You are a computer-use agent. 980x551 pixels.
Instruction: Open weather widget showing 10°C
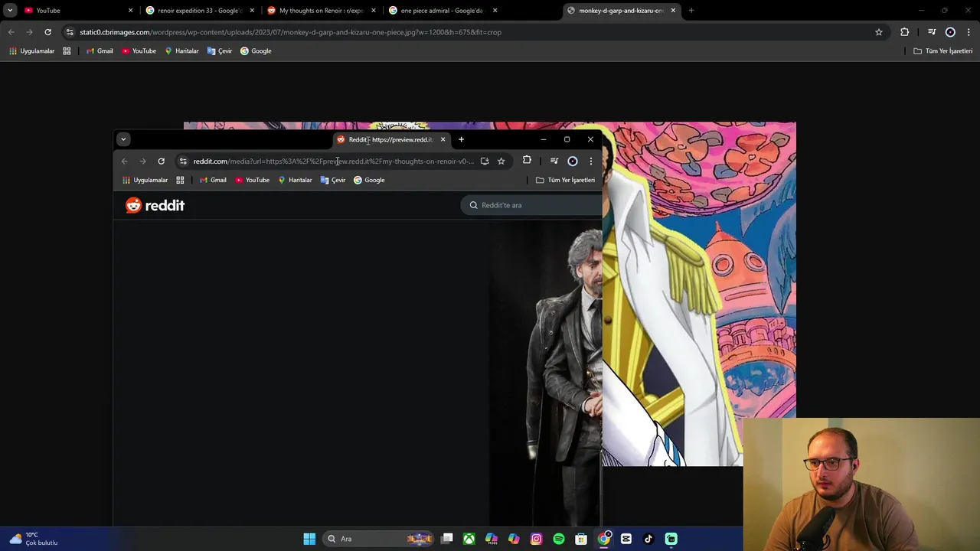[x=34, y=539]
